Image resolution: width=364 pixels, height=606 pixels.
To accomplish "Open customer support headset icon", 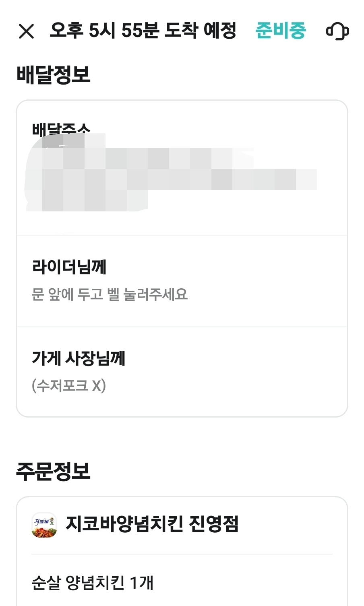I will [x=337, y=31].
